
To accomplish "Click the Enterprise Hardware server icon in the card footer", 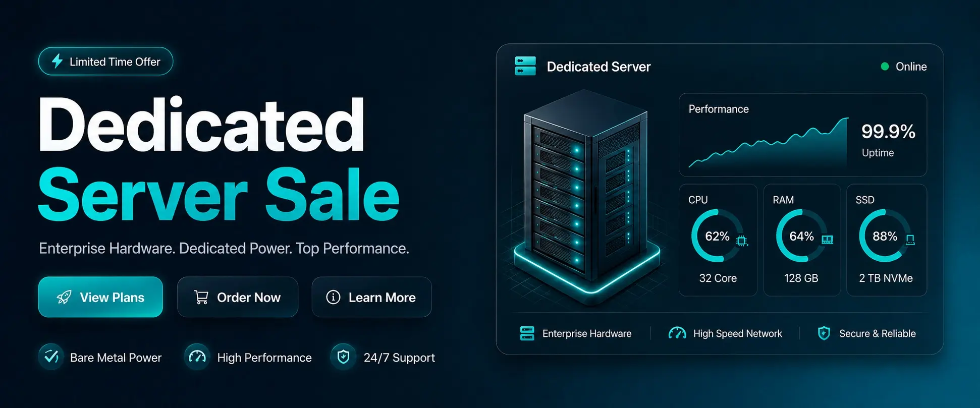I will (527, 333).
